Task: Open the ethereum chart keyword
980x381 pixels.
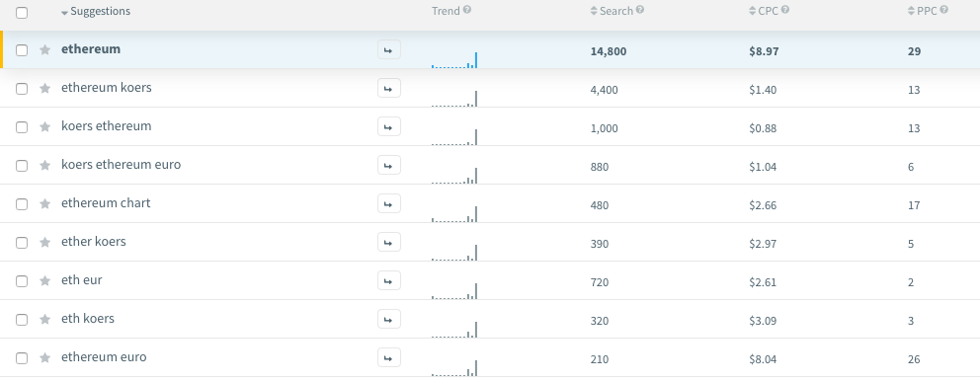Action: pyautogui.click(x=106, y=203)
